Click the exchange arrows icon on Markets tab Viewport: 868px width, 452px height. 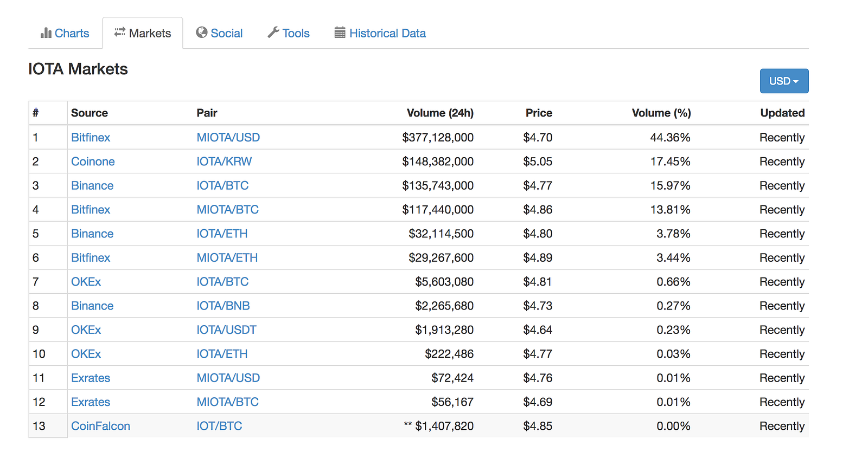point(120,33)
